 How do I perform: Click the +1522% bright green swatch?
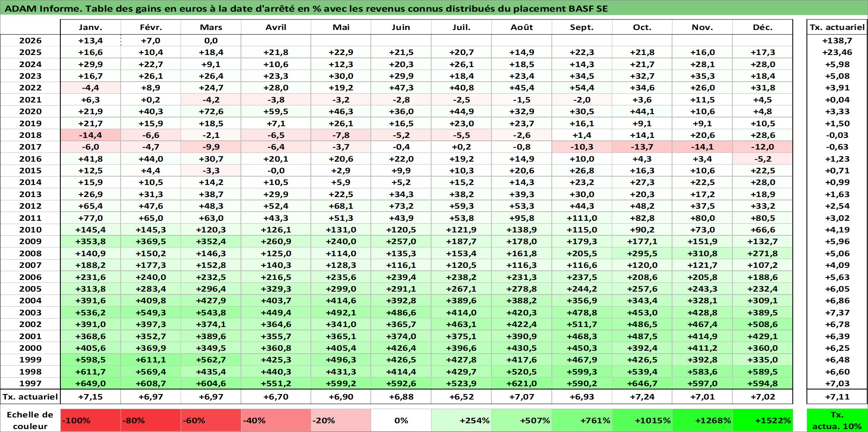click(x=763, y=420)
